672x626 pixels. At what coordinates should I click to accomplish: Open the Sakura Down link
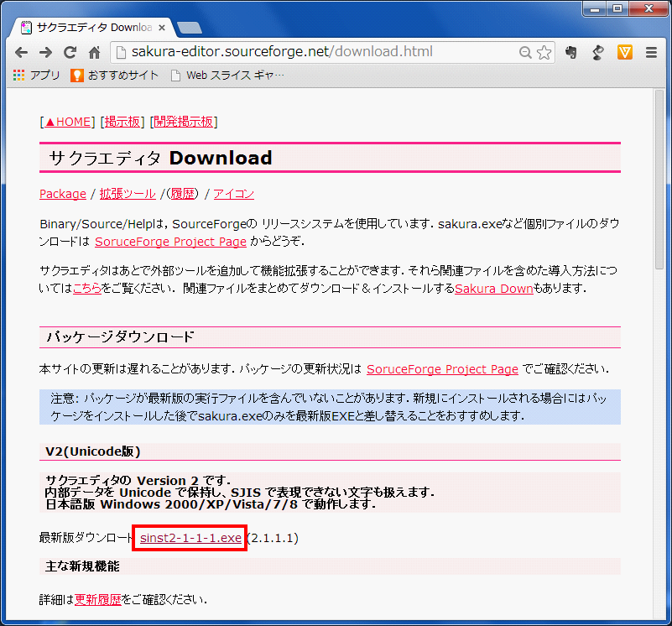click(x=493, y=289)
